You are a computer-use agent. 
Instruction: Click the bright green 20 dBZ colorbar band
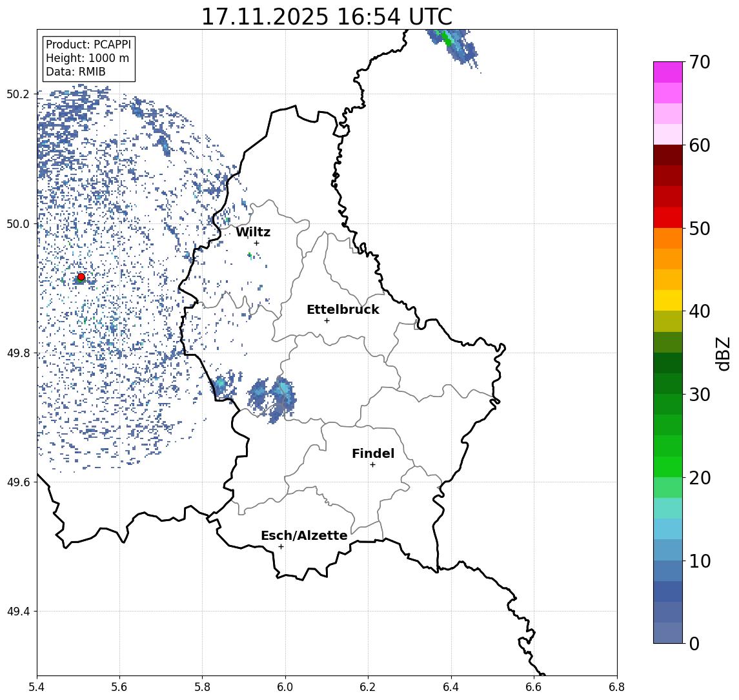[668, 466]
